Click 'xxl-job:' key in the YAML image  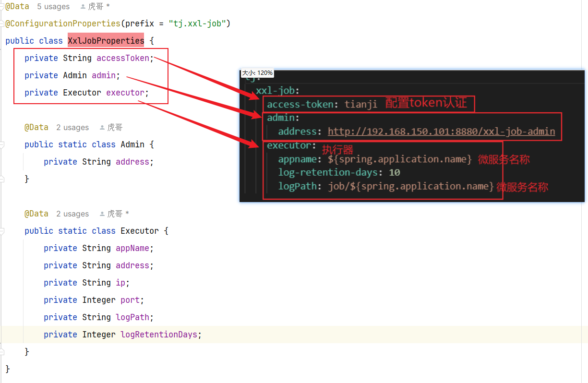(278, 90)
